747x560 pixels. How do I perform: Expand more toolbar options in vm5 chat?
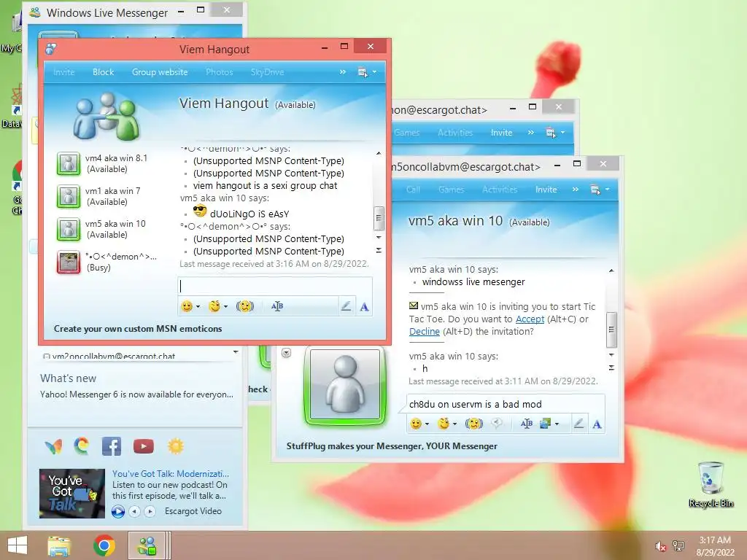pyautogui.click(x=575, y=190)
